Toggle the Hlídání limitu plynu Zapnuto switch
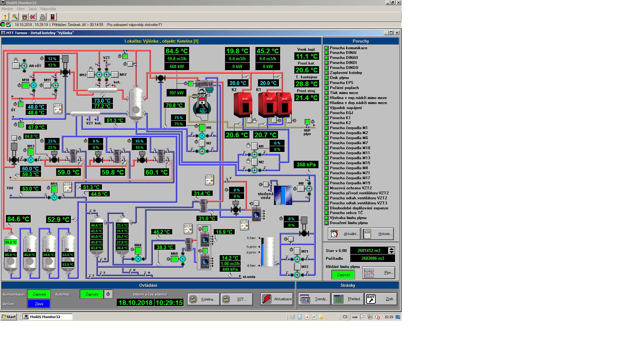Image resolution: width=644 pixels, height=362 pixels. click(x=343, y=275)
